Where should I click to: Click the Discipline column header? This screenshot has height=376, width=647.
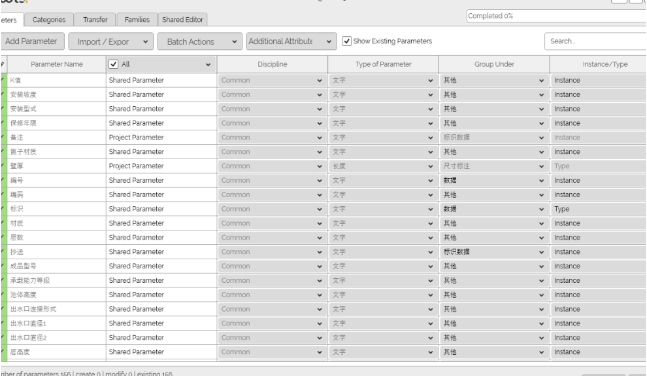tap(272, 64)
